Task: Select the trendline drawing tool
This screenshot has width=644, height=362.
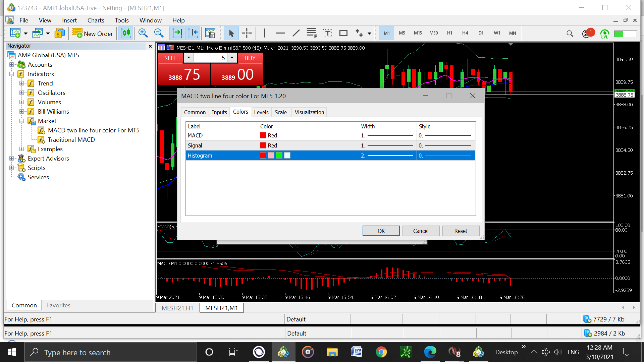Action: pos(296,33)
